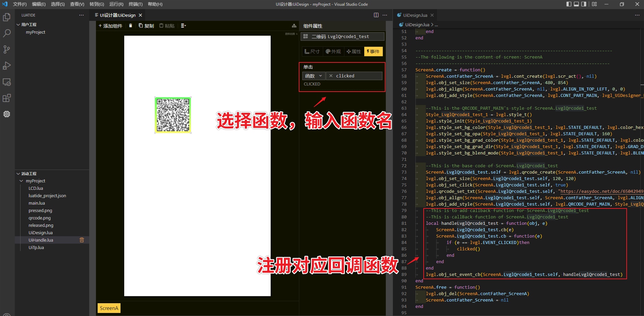Click the delete icon beside UiHandle.lua

pos(82,240)
